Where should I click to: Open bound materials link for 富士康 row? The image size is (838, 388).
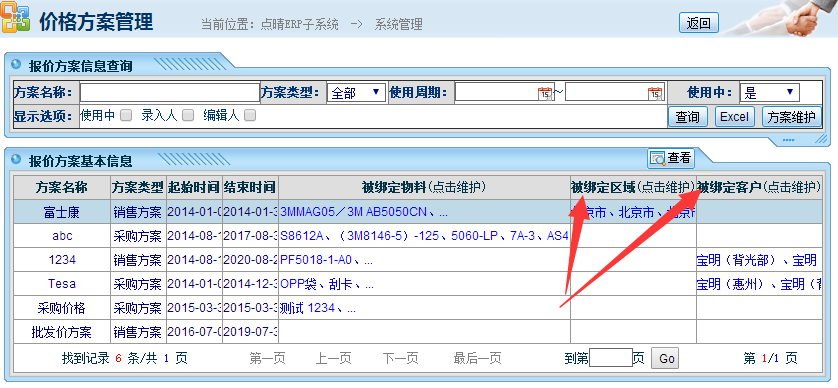click(x=364, y=212)
